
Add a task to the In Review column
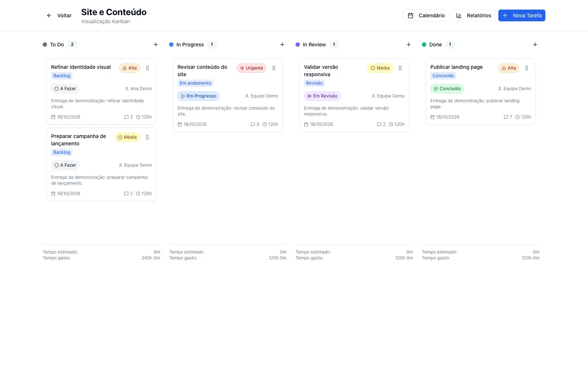409,45
